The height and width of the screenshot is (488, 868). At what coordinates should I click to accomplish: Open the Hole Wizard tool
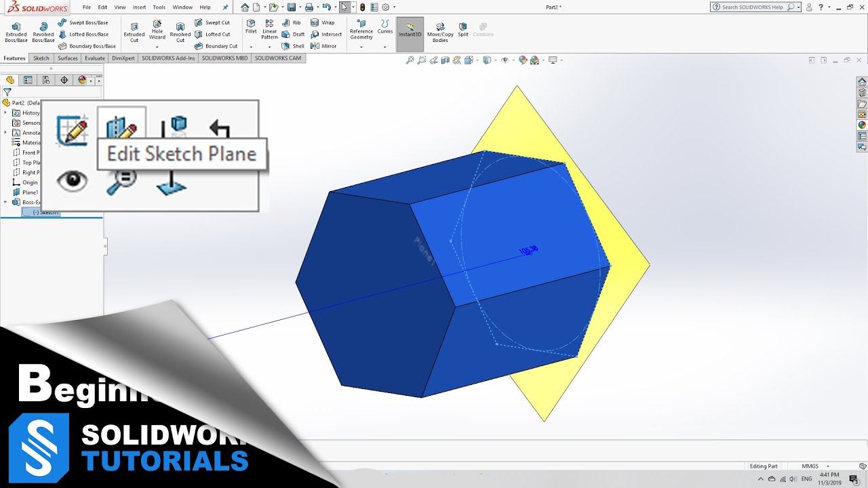click(157, 29)
